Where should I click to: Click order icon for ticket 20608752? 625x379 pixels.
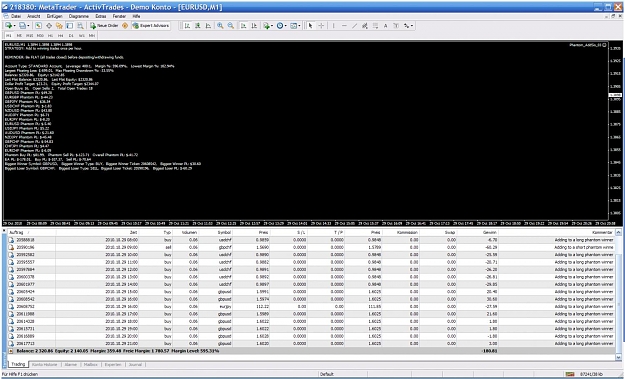click(x=11, y=306)
